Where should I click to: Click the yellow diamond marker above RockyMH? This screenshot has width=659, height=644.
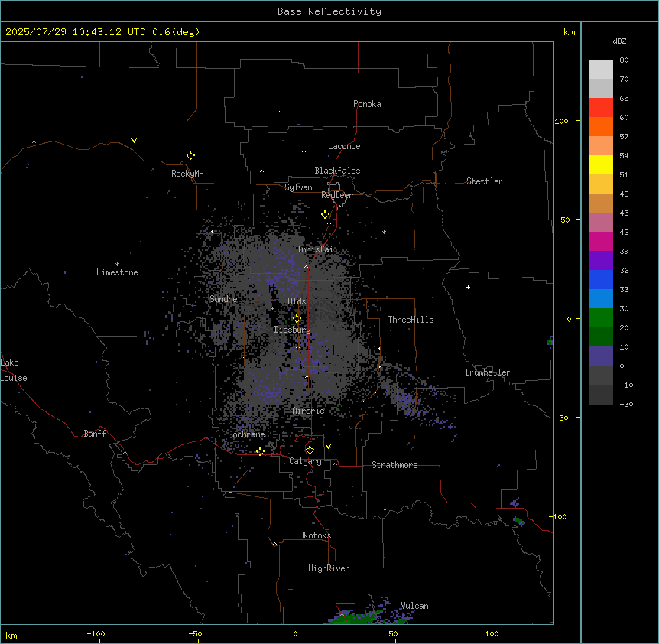(190, 156)
